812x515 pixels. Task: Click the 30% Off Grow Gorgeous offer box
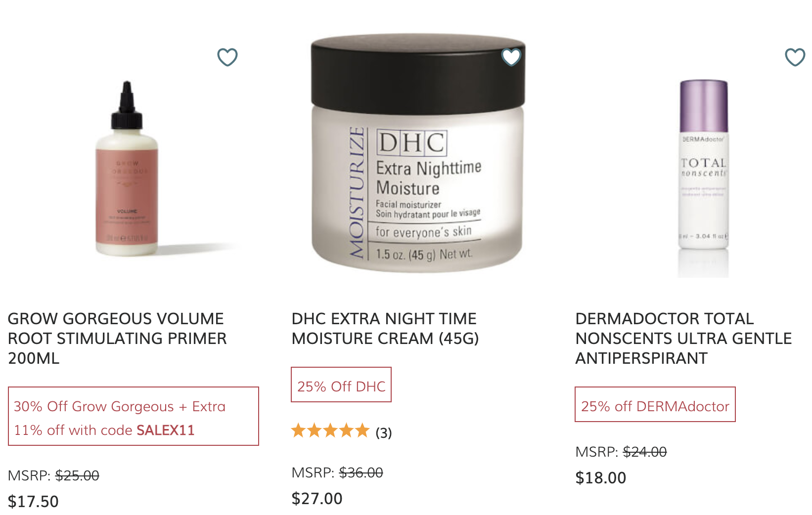(134, 416)
